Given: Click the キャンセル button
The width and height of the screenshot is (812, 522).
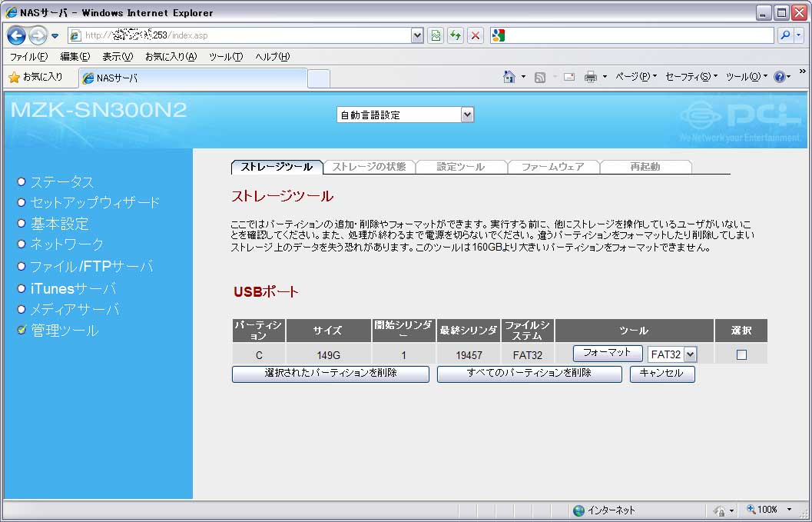Looking at the screenshot, I should click(x=662, y=374).
